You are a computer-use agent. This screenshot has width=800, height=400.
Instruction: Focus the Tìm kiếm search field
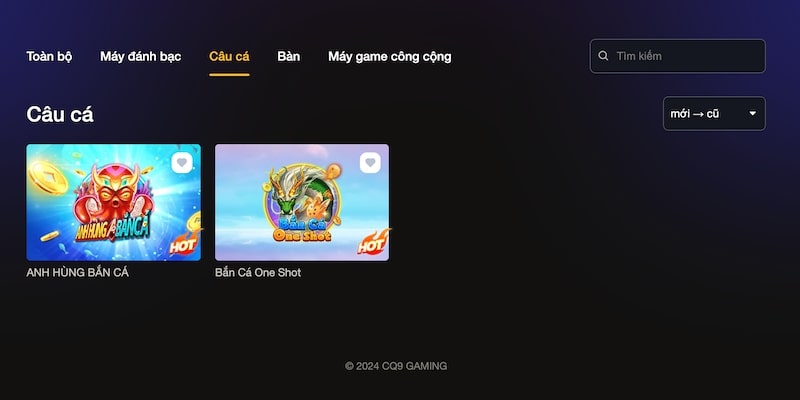point(678,56)
